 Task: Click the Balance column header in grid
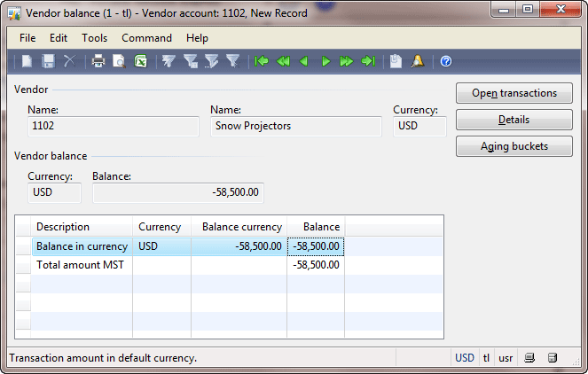pyautogui.click(x=316, y=227)
